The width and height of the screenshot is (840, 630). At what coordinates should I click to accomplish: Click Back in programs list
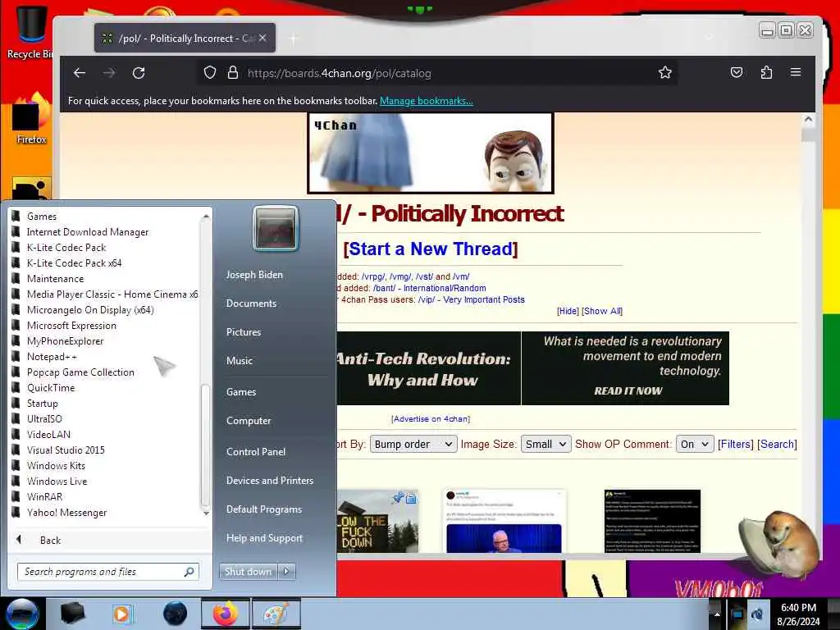tap(50, 541)
